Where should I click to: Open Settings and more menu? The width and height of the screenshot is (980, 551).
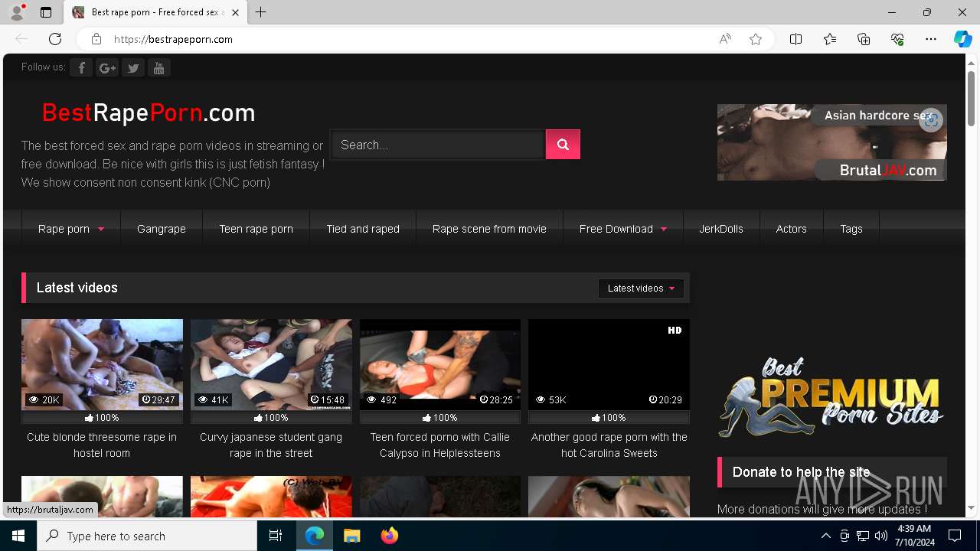[x=931, y=39]
